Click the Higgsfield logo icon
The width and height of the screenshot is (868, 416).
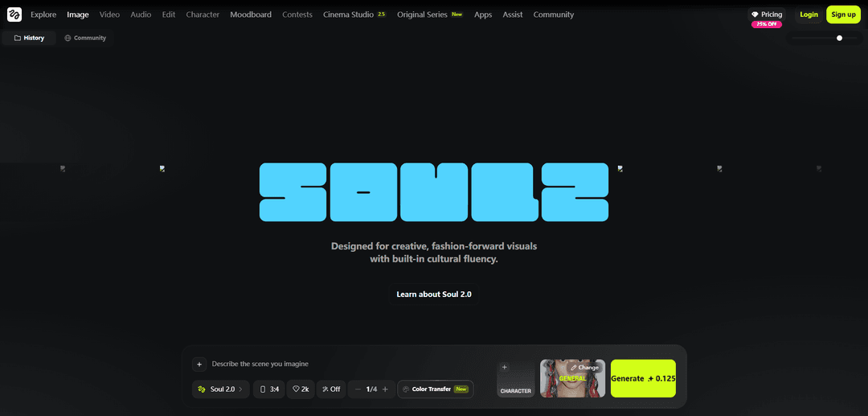(14, 14)
